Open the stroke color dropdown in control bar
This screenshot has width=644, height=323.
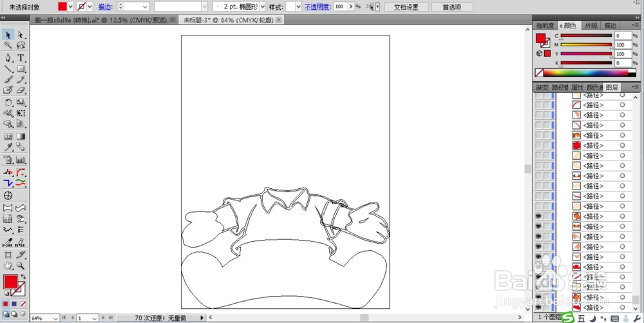90,6
